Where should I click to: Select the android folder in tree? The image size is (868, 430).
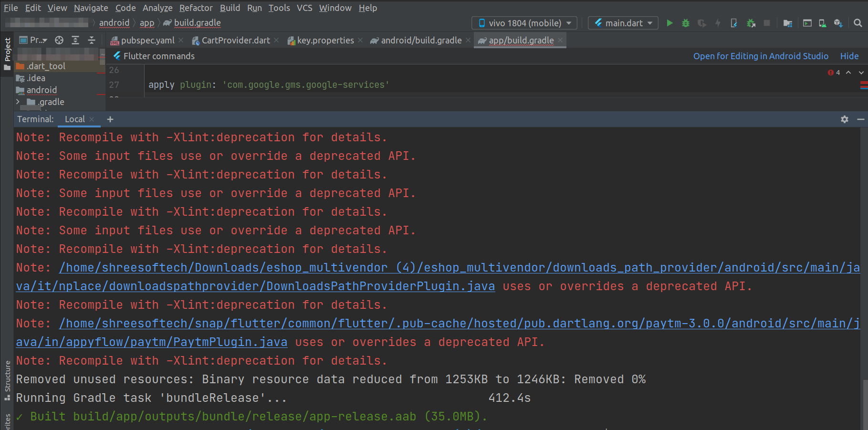pos(37,90)
